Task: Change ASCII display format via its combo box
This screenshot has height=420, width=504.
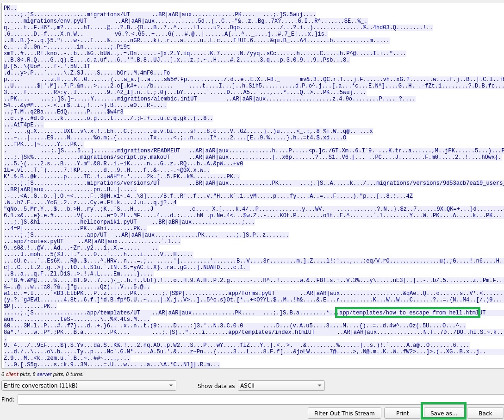Action: click(280, 385)
